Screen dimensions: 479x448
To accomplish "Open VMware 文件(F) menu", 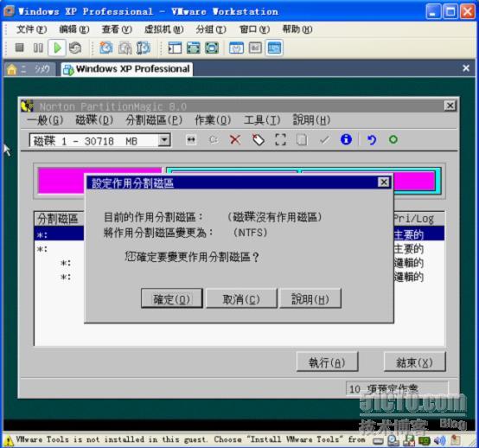I will (x=32, y=29).
